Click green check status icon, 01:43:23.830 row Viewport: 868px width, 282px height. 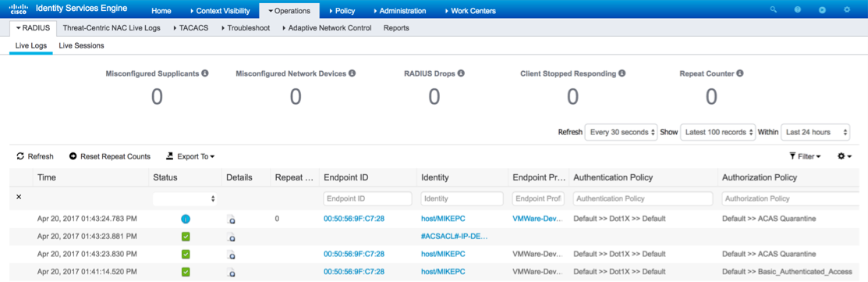[186, 255]
